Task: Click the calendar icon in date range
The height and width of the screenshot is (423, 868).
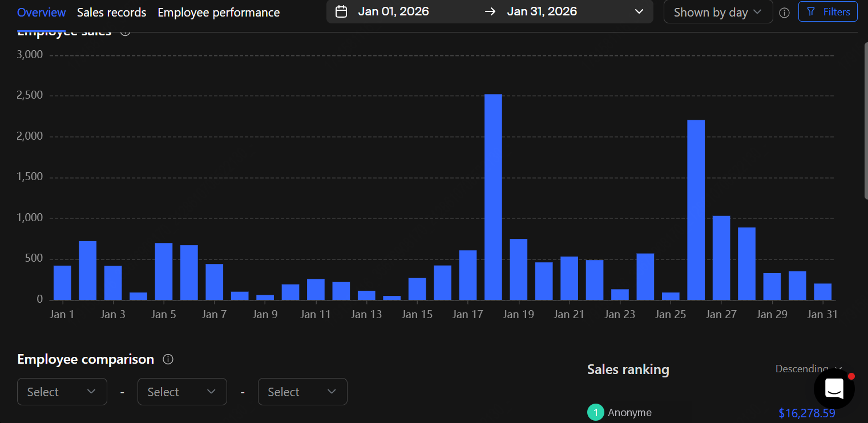Action: 341,12
